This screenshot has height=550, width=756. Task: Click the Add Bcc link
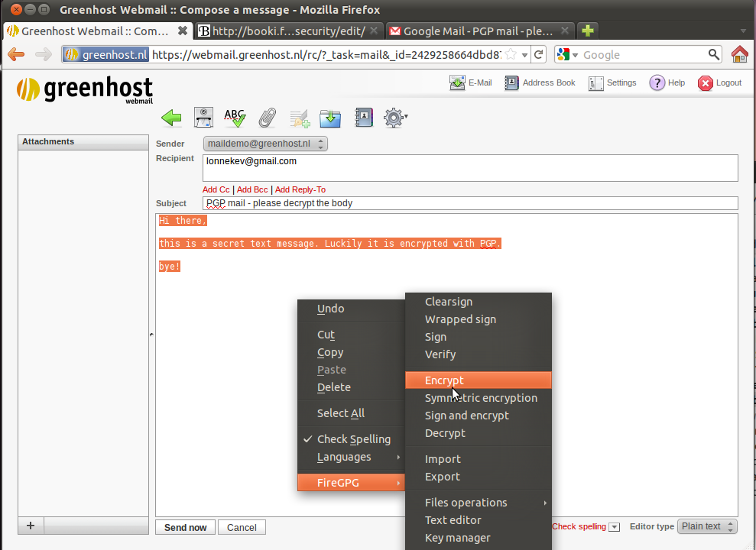pos(251,189)
